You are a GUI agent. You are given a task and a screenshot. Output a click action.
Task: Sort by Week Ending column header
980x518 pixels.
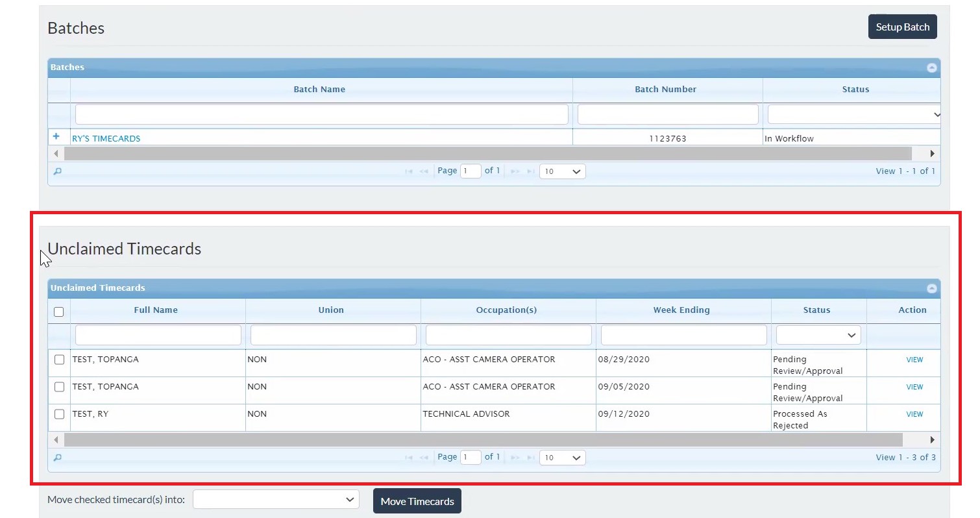(x=681, y=310)
